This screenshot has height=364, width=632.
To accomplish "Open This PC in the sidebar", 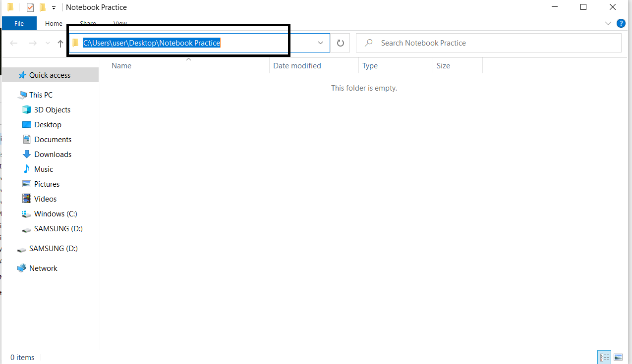I will tap(42, 95).
